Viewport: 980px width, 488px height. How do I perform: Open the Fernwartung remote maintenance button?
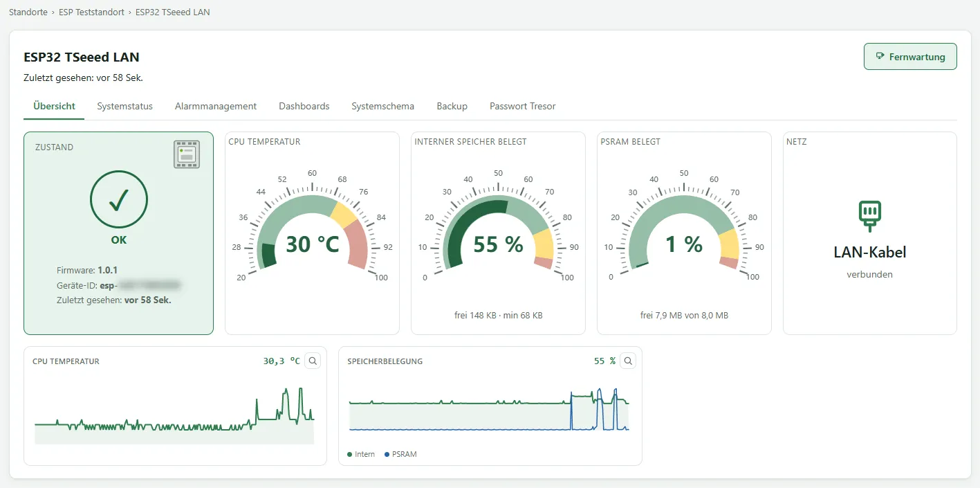pyautogui.click(x=910, y=57)
